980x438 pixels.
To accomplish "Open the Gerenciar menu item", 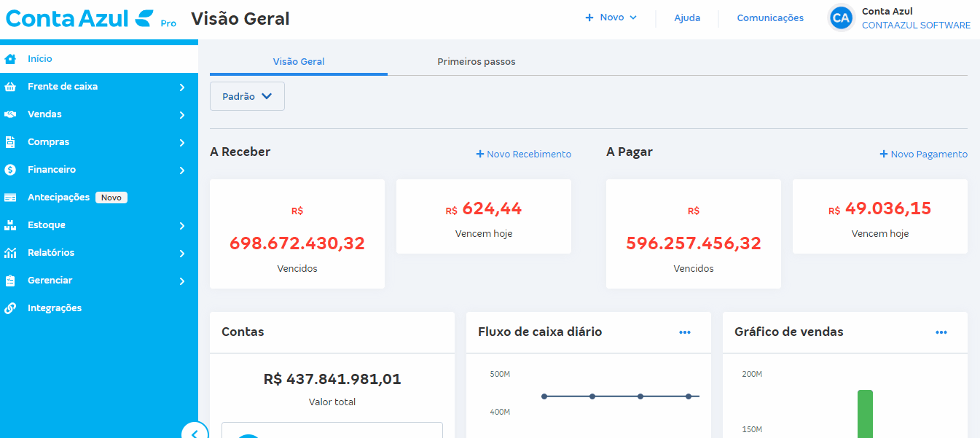I will click(x=99, y=281).
